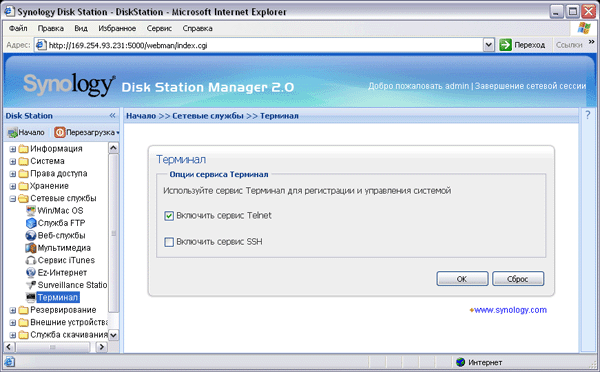Expand the Система tree node

13,162
